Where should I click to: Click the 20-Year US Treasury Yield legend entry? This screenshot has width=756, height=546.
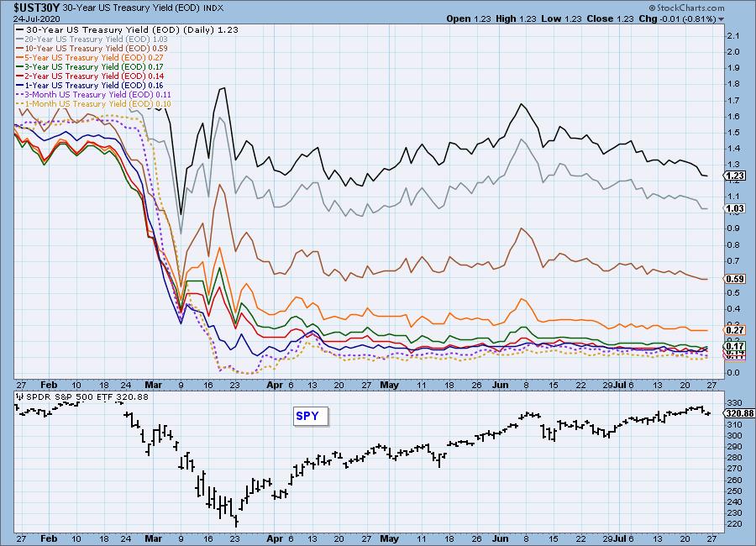(x=92, y=39)
